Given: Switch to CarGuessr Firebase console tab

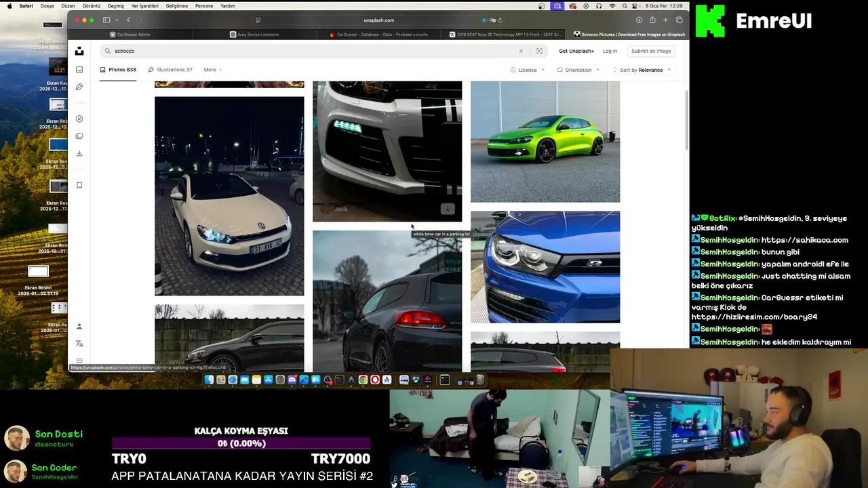Looking at the screenshot, I should [378, 35].
